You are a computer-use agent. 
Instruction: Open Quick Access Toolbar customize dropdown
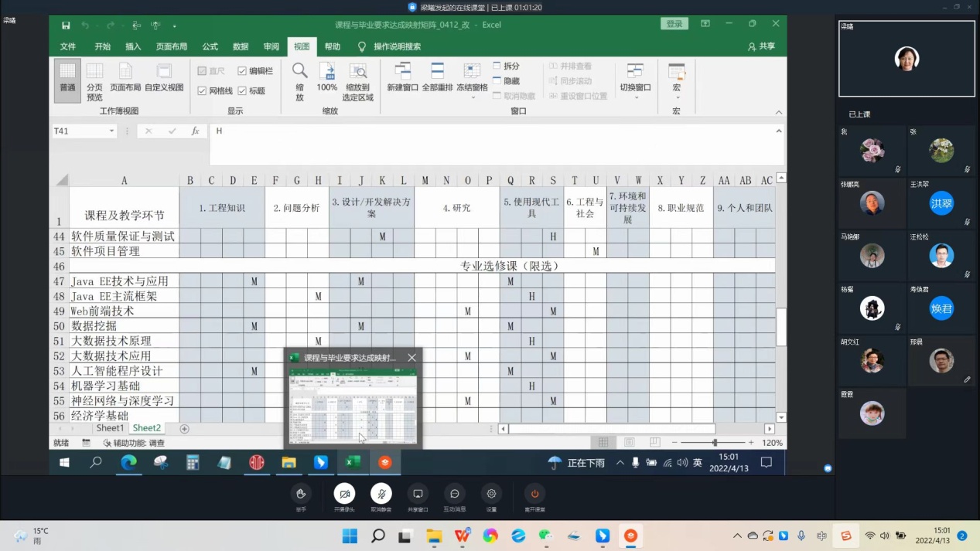pos(174,26)
